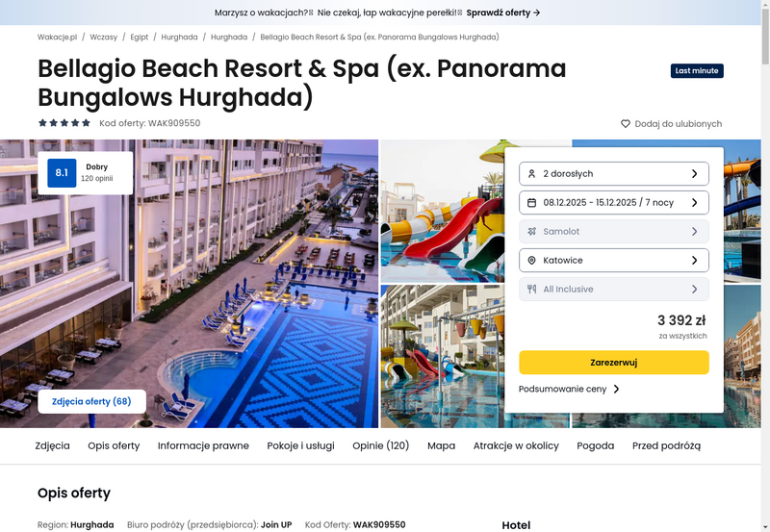Open the water slide thumbnail photo

pos(443,211)
